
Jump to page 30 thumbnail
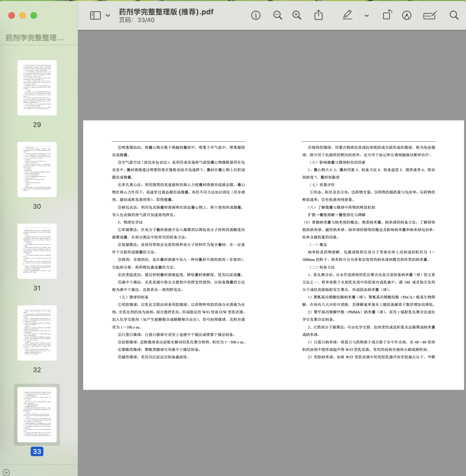(x=37, y=170)
